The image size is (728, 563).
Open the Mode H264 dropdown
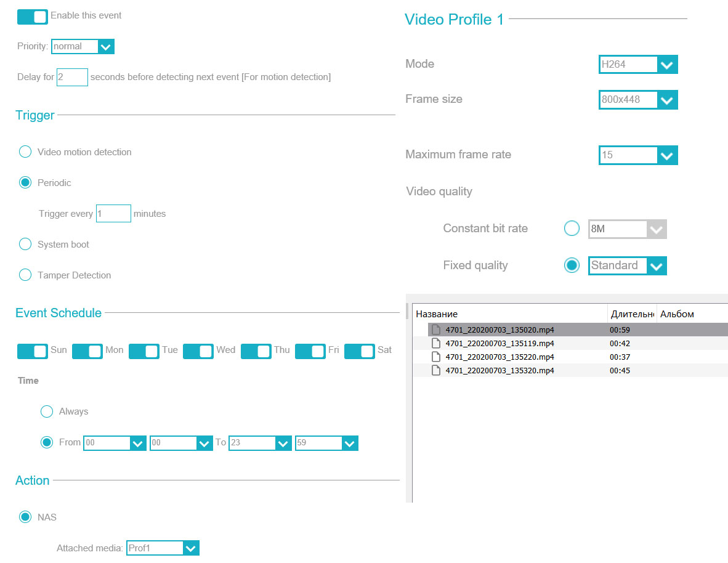click(x=638, y=65)
